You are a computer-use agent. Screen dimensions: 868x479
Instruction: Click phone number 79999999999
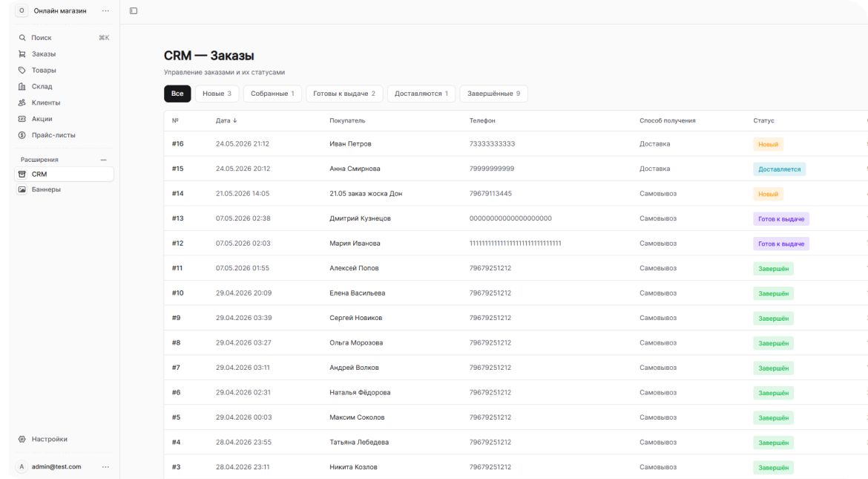click(x=492, y=169)
